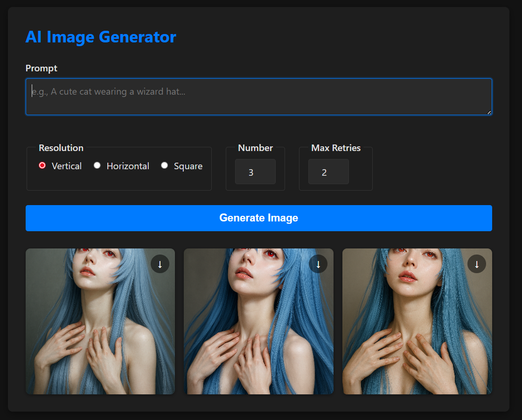Select the Horizontal resolution option
This screenshot has height=420, width=522.
click(x=97, y=165)
